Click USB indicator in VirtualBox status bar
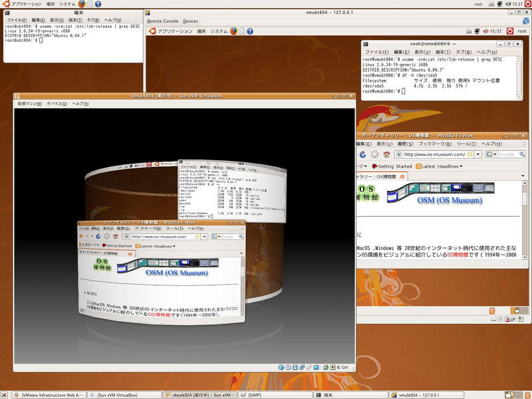532x399 pixels. (309, 367)
